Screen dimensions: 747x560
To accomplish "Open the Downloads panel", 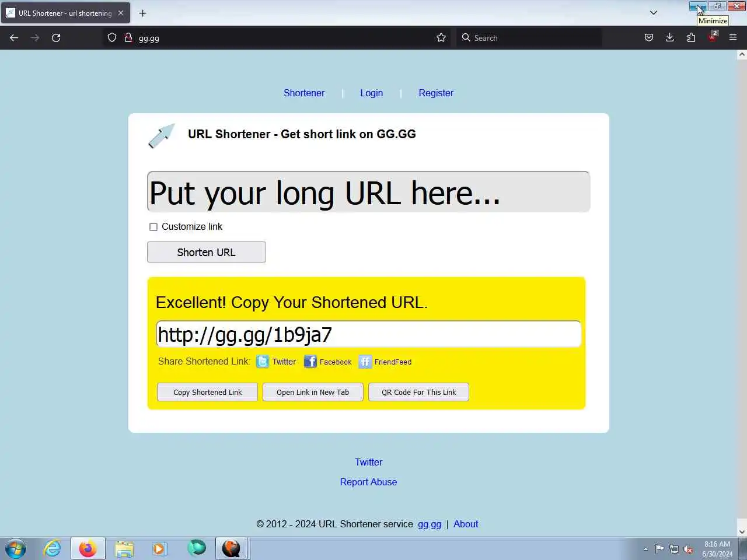I will (x=670, y=38).
